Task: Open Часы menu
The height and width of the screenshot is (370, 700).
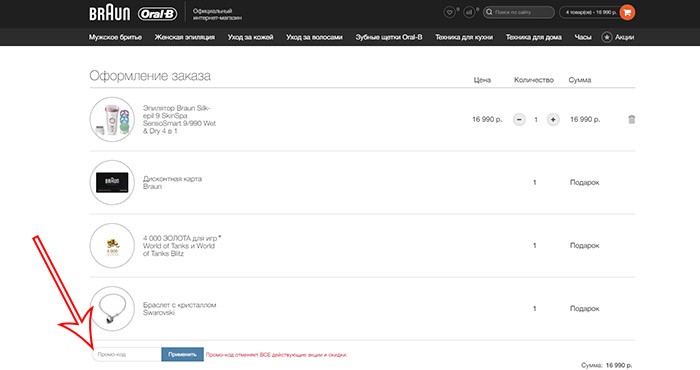Action: (583, 37)
